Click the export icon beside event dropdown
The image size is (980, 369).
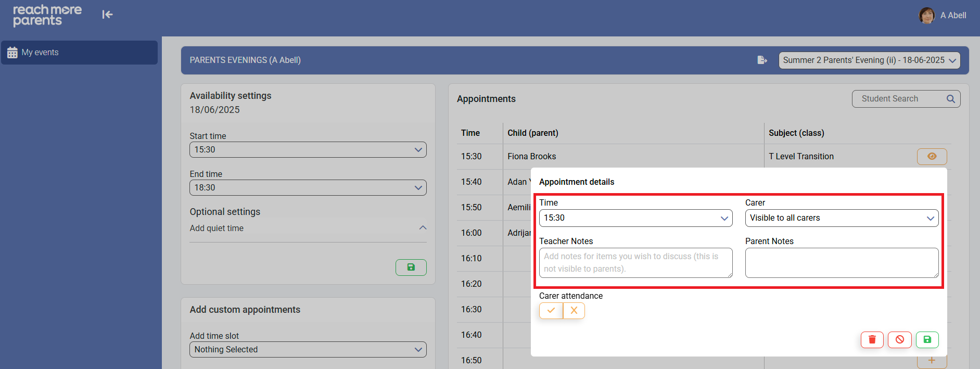click(762, 60)
